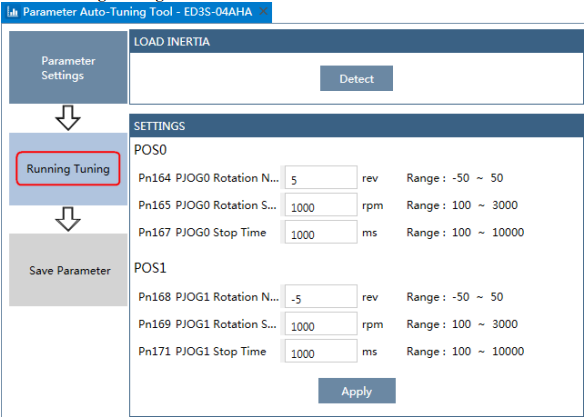This screenshot has width=588, height=420.
Task: Click the Pn165 PJOG0 Rotation S... label
Action: pyautogui.click(x=207, y=205)
